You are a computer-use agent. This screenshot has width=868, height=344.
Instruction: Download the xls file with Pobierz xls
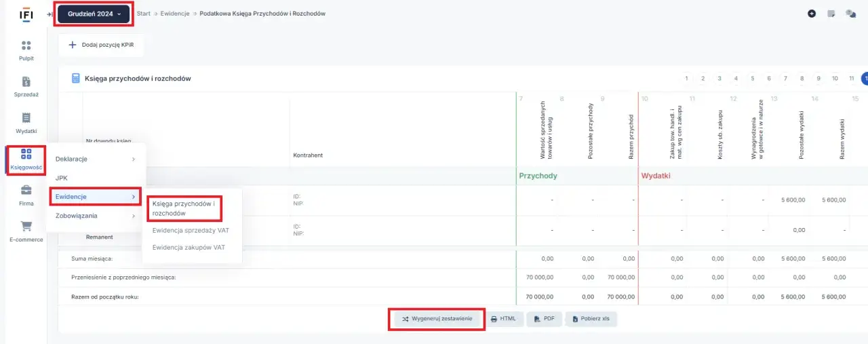(591, 319)
